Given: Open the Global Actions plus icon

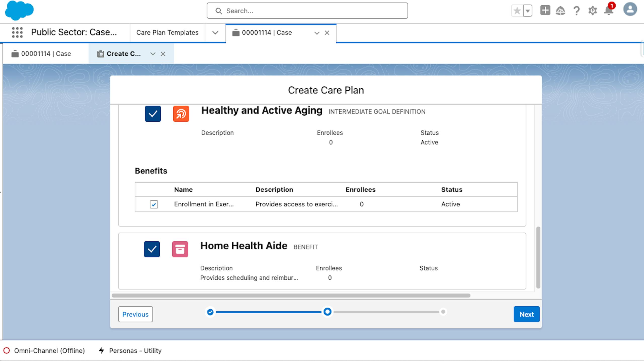Looking at the screenshot, I should [545, 11].
